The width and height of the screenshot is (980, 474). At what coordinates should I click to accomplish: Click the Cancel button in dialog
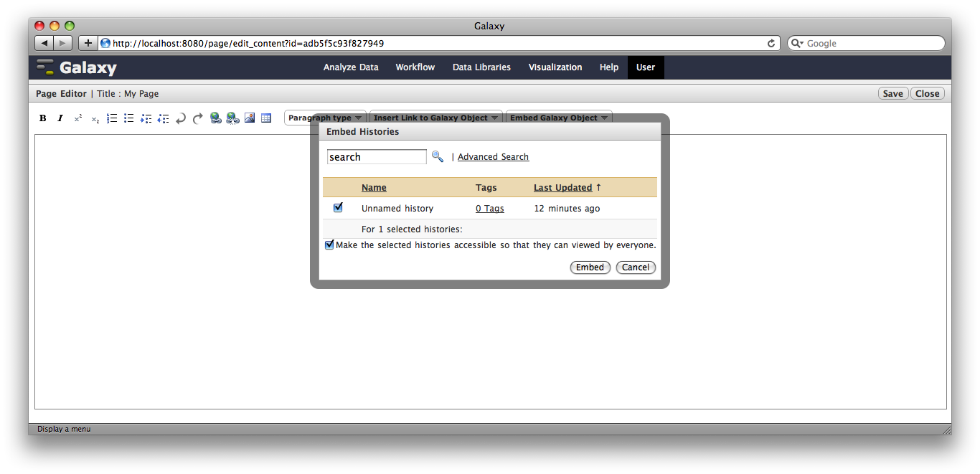[636, 267]
